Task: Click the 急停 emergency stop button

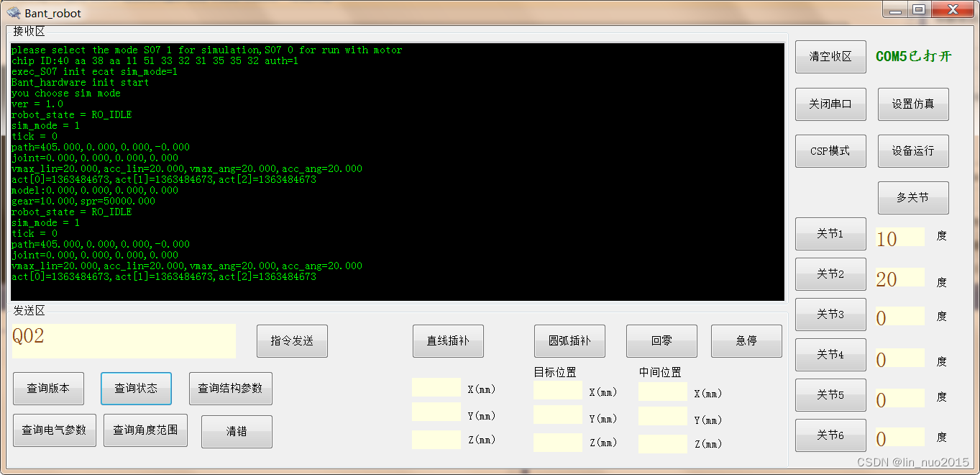Action: pyautogui.click(x=746, y=341)
